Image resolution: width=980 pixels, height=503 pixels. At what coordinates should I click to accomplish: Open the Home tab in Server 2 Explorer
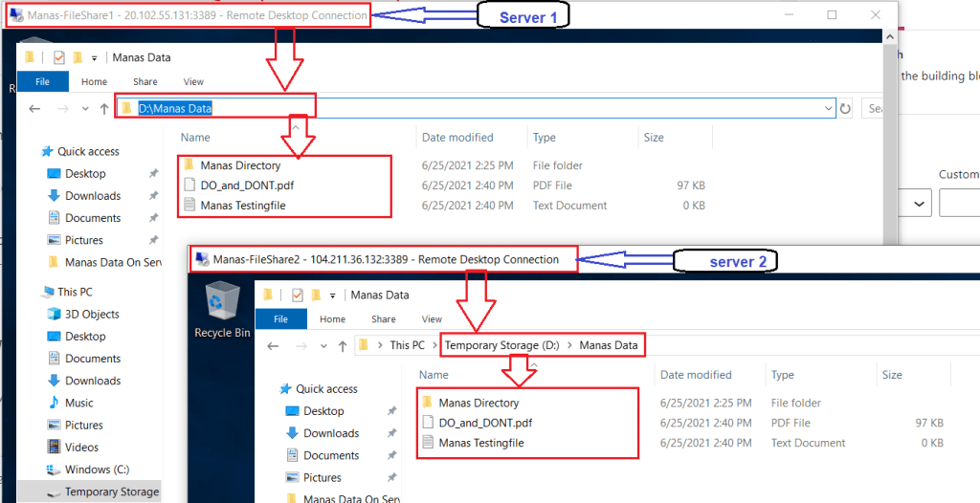pyautogui.click(x=332, y=318)
